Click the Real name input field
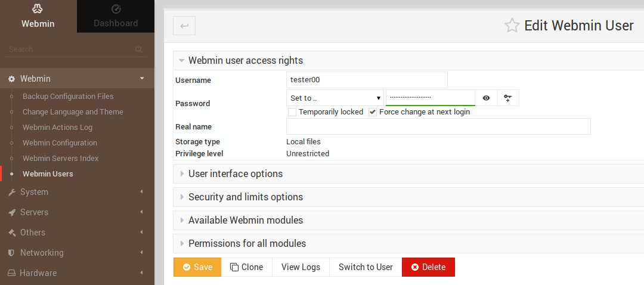Screen dimensions: 644x285 coord(438,126)
